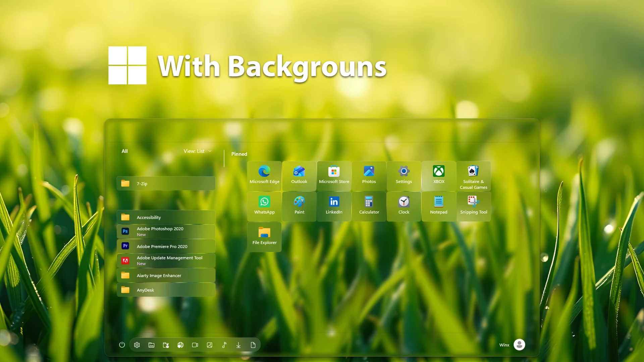Open the LinkedIn tile

click(334, 206)
